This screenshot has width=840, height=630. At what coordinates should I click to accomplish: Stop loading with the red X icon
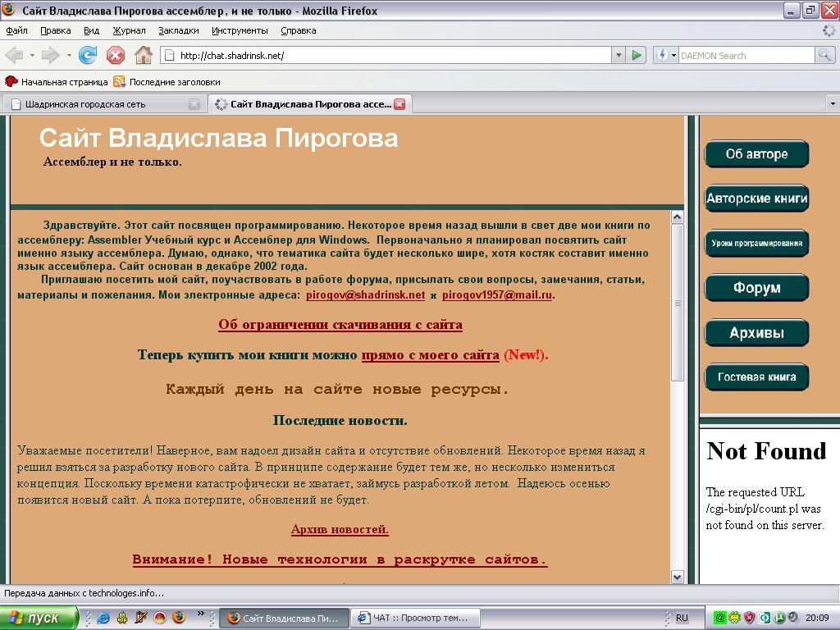coord(116,55)
